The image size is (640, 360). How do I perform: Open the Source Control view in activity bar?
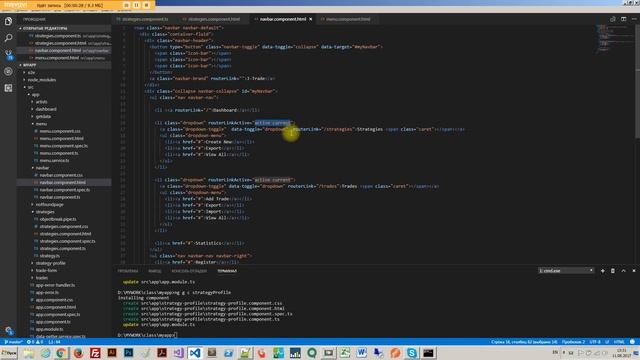[8, 55]
